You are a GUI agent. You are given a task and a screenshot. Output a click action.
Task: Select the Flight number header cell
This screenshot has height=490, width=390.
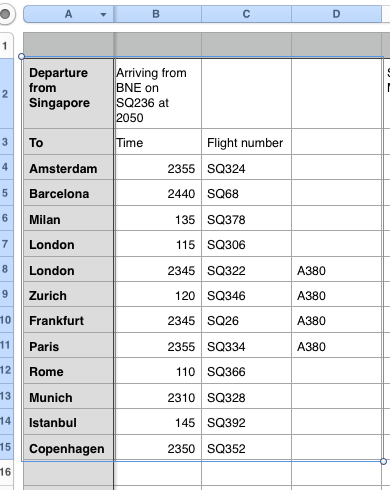[x=246, y=142]
